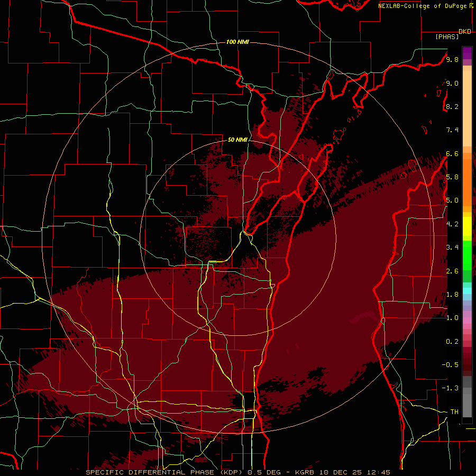Click the -1.3 value on the legend
The width and height of the screenshot is (476, 476).
(x=450, y=388)
